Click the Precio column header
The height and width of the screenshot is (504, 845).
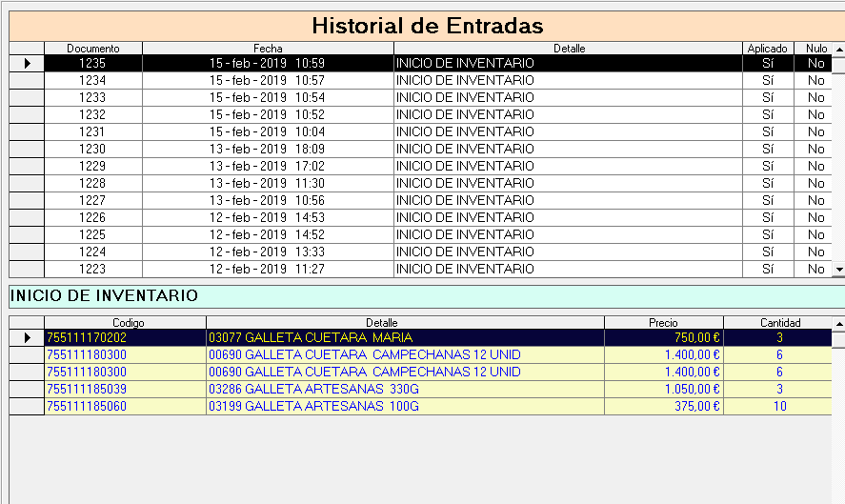point(663,322)
